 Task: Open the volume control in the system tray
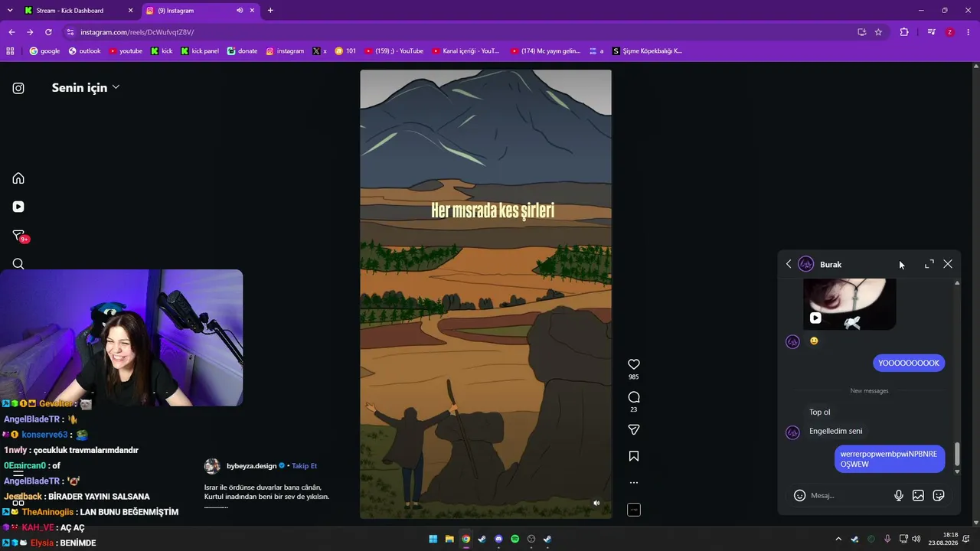[916, 539]
